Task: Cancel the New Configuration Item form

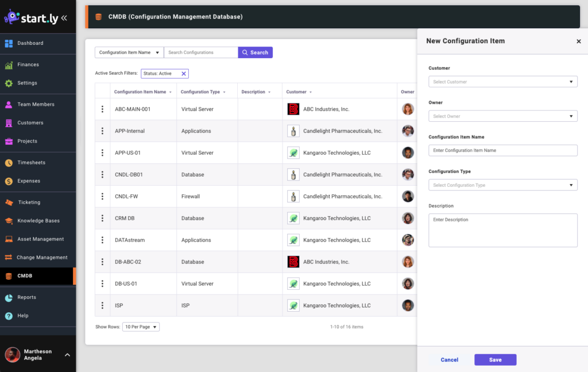Action: [449, 359]
